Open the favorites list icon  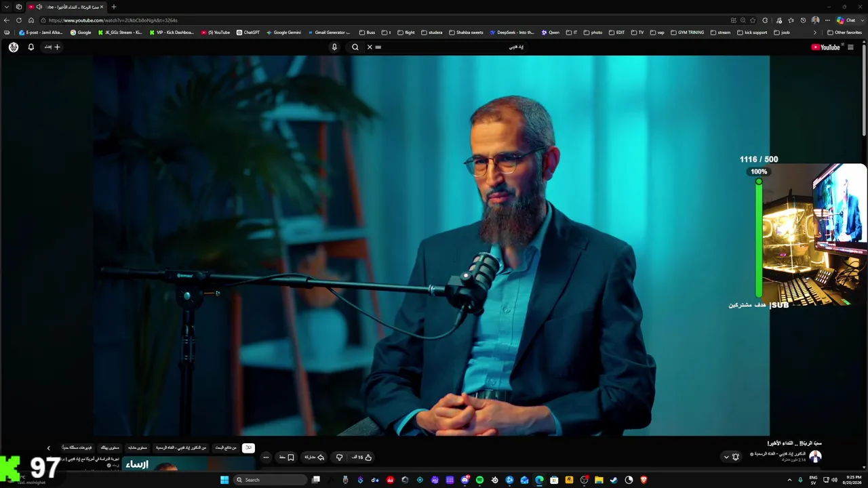pos(790,20)
